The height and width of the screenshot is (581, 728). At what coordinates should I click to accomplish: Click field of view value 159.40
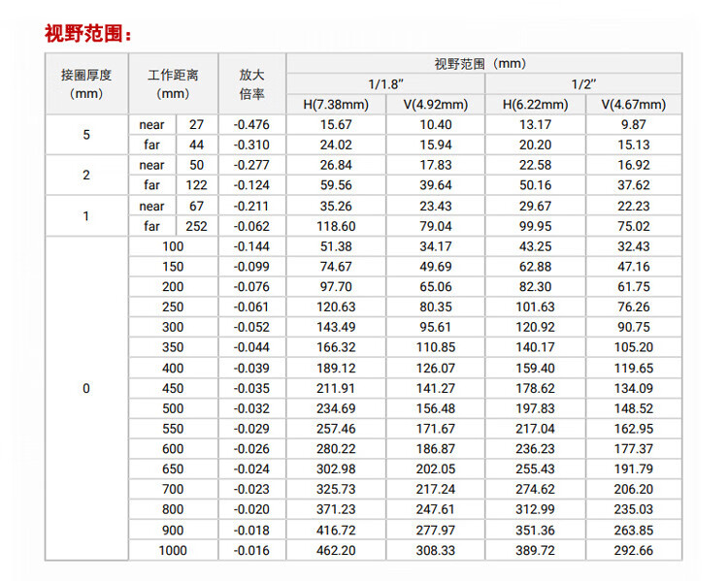(535, 368)
